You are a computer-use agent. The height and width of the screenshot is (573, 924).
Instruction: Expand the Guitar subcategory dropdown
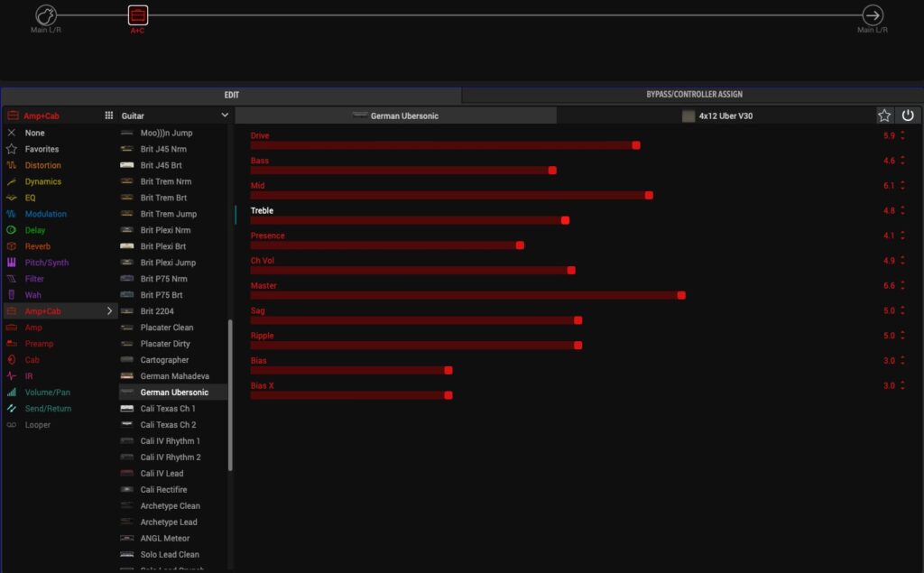point(225,116)
